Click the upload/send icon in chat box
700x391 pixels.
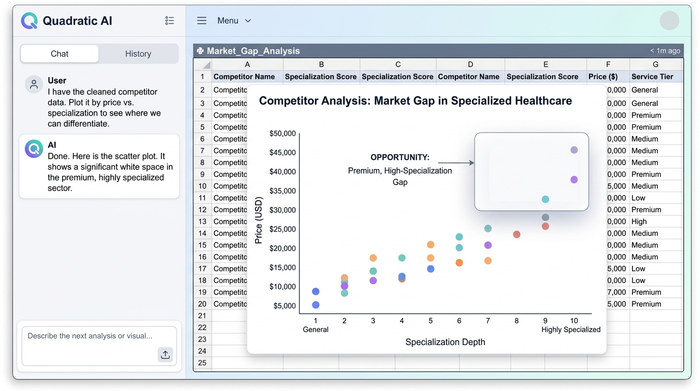(x=165, y=354)
